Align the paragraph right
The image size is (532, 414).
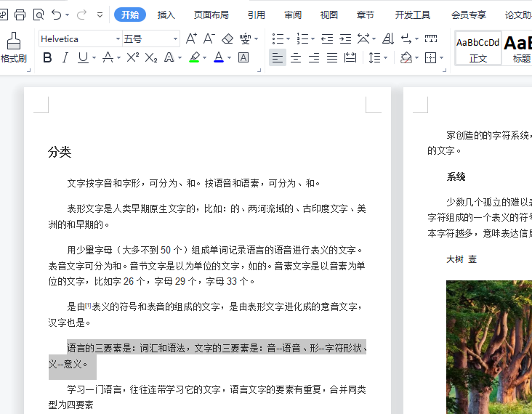pos(314,57)
